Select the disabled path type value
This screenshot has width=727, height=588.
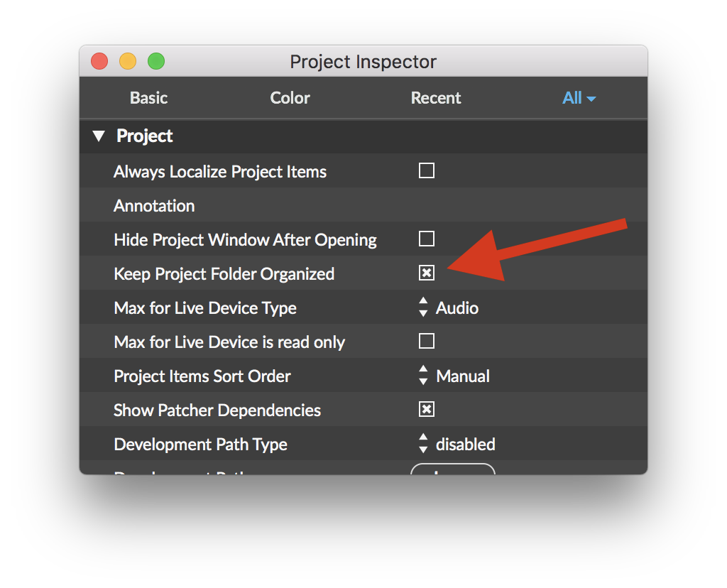point(466,445)
